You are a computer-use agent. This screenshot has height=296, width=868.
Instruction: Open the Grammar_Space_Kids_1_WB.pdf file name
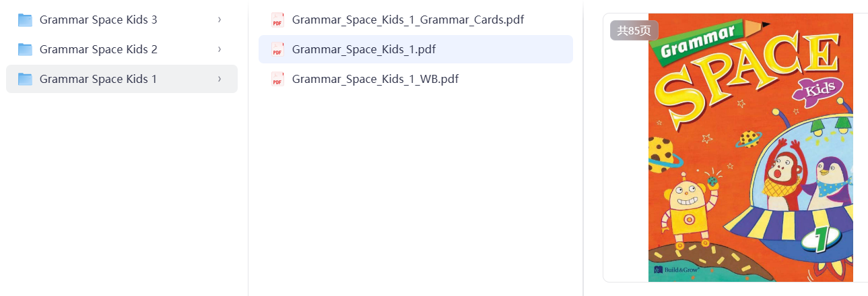(x=375, y=79)
